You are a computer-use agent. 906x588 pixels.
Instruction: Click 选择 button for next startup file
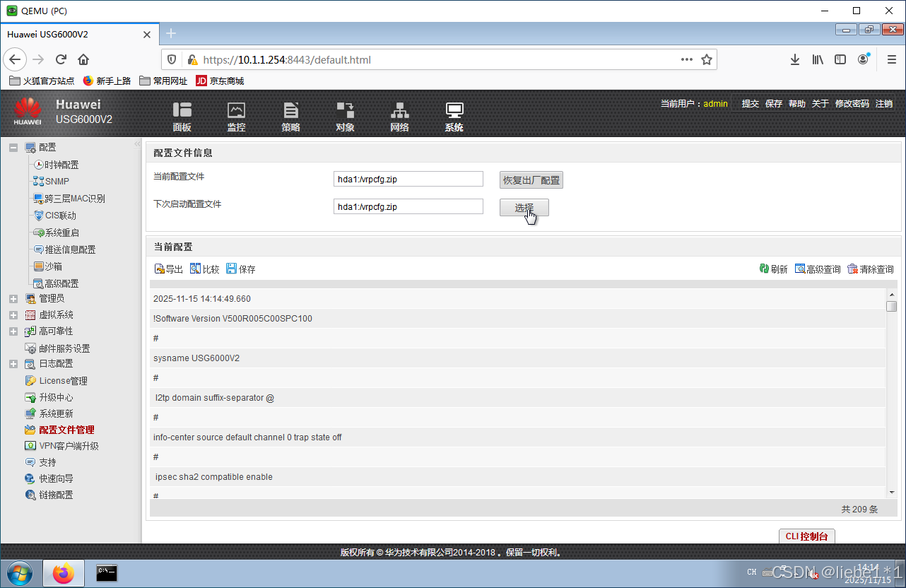pyautogui.click(x=524, y=208)
